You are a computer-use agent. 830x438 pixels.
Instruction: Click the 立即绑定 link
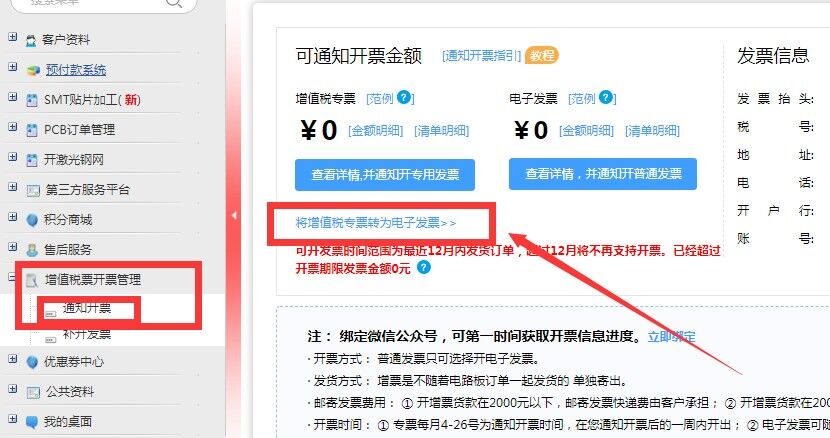pyautogui.click(x=671, y=337)
